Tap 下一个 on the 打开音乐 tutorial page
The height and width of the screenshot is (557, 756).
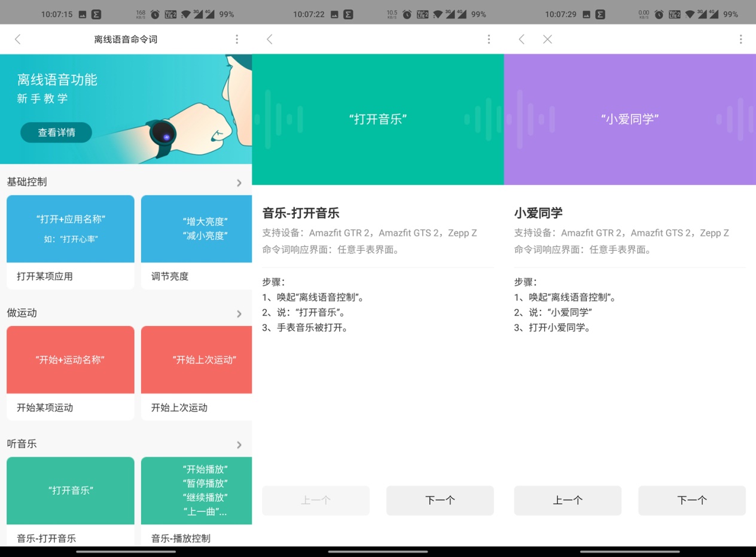[x=440, y=500]
